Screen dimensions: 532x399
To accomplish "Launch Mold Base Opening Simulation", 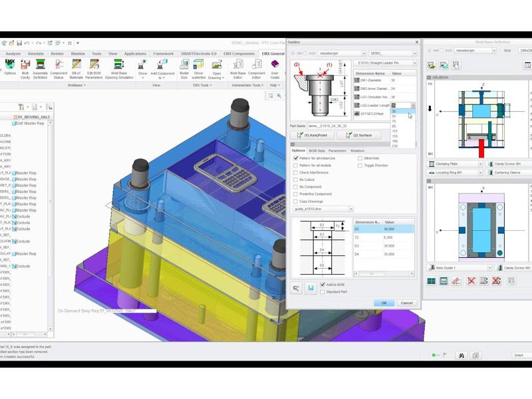I will tap(118, 66).
